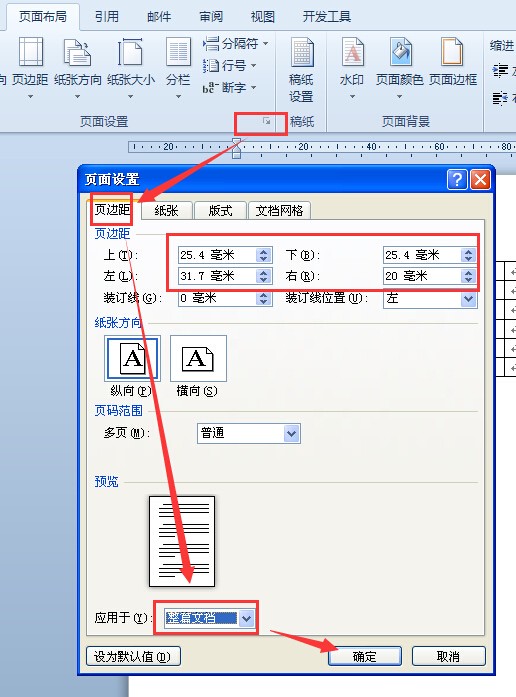Viewport: 516px width, 697px height.
Task: Click the 分栏 columns icon
Action: [178, 68]
